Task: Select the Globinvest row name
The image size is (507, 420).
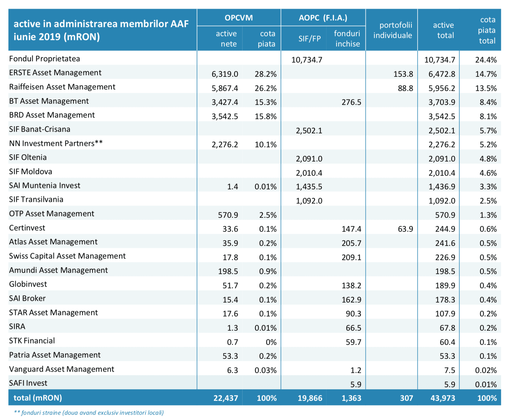Action: [x=28, y=284]
